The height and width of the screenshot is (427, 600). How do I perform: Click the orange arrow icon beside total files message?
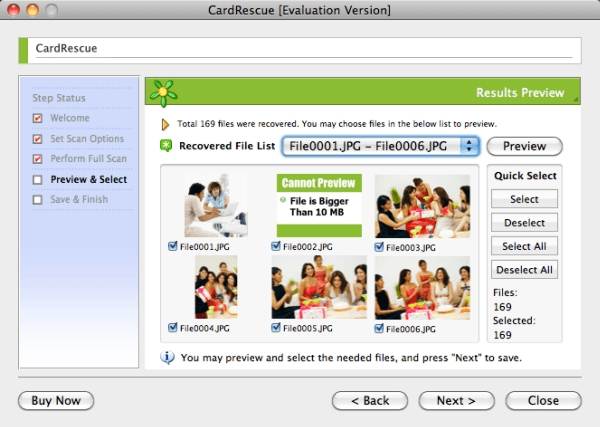pos(165,124)
